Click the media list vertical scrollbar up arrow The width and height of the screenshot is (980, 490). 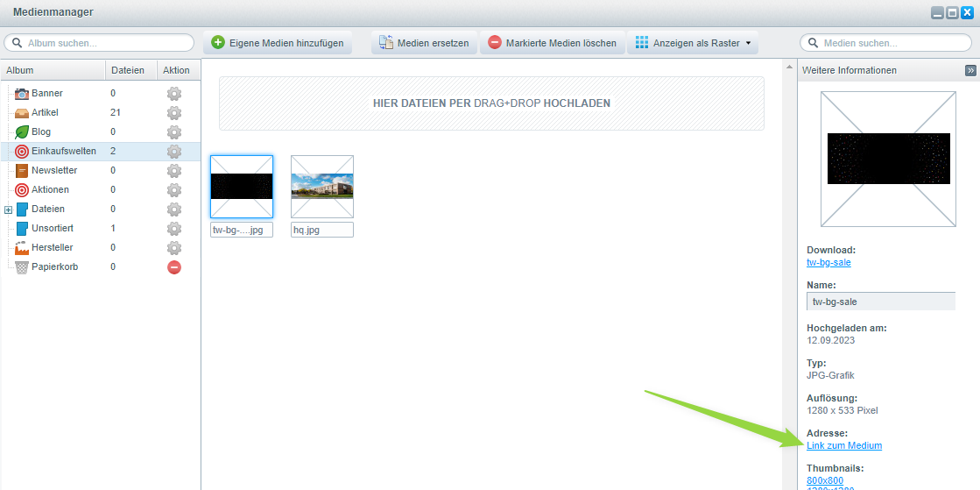click(788, 66)
